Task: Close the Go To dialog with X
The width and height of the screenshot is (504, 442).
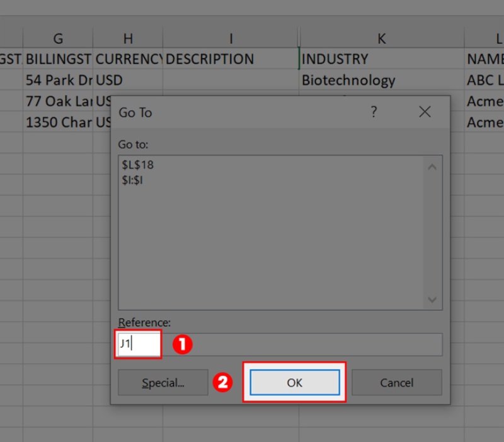Action: [425, 112]
